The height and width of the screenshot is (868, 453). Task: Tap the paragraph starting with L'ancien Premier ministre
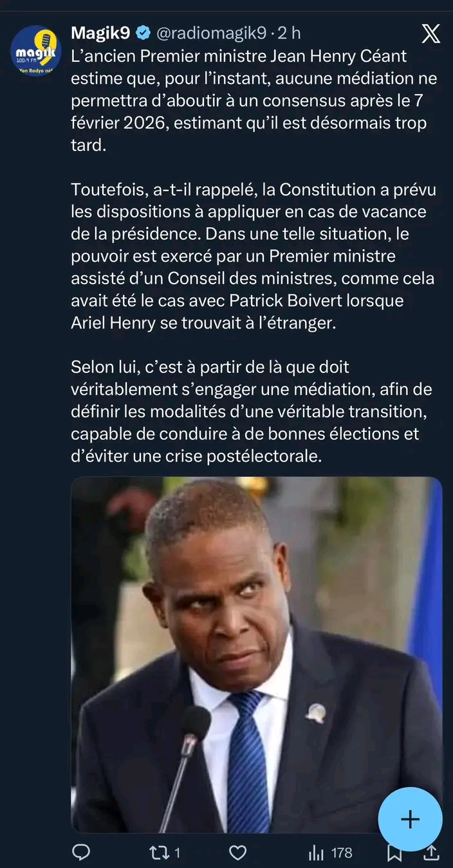click(x=254, y=100)
